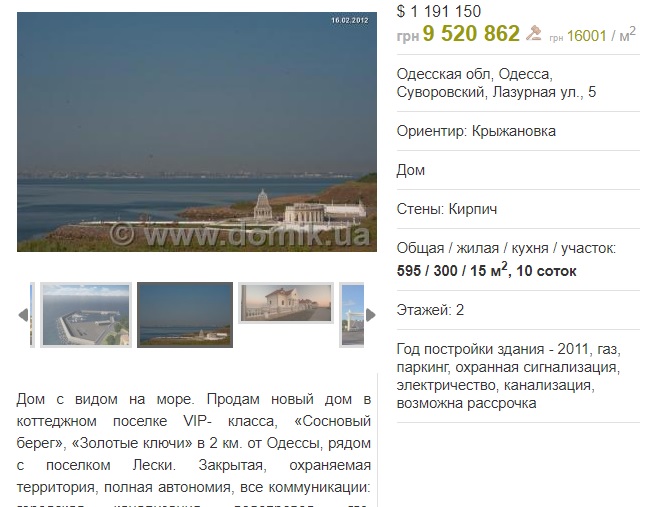Click the next-thumbnail right arrow
Screen dimensions: 656x507
point(371,315)
